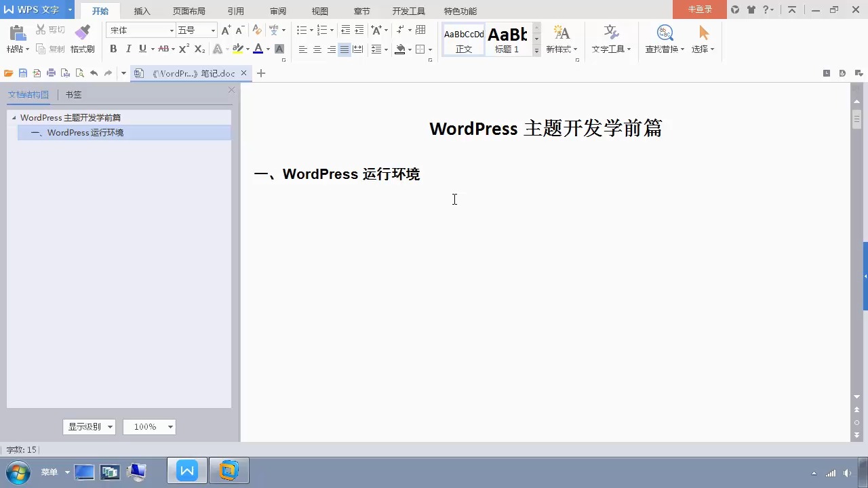The width and height of the screenshot is (868, 488).
Task: Open the 开发工具 ribbon tab
Action: point(409,11)
